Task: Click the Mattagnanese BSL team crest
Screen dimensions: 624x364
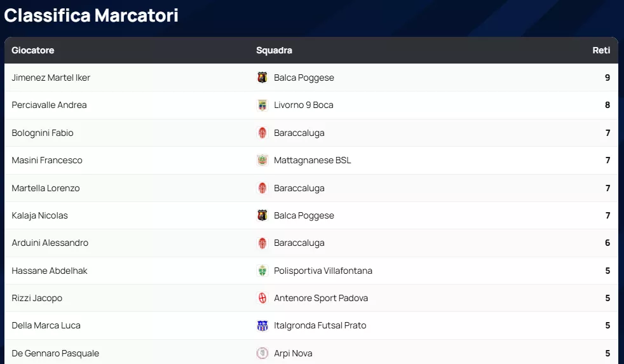Action: click(x=262, y=160)
